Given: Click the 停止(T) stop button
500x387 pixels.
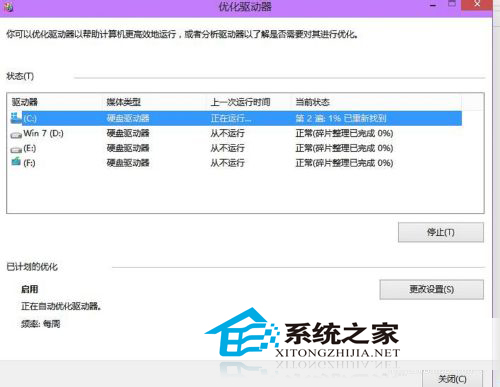Looking at the screenshot, I should (x=441, y=232).
